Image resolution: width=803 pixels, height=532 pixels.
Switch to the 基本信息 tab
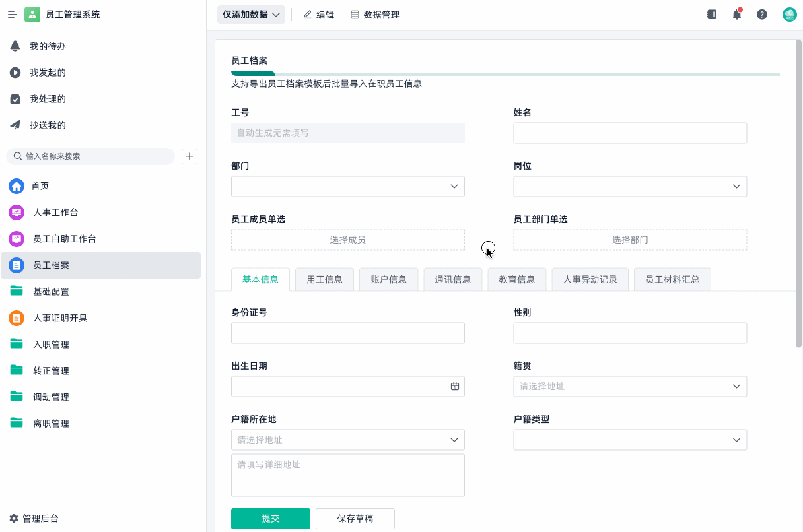click(x=260, y=279)
